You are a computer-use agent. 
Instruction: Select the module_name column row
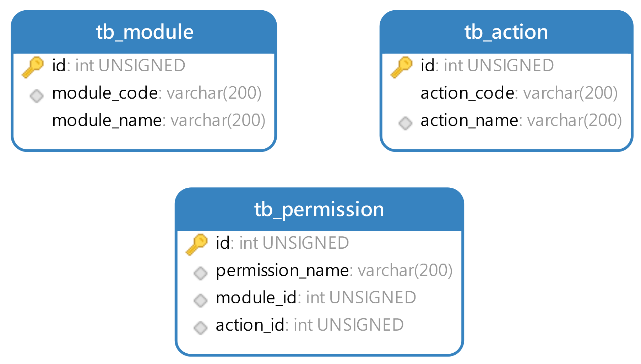pos(144,120)
